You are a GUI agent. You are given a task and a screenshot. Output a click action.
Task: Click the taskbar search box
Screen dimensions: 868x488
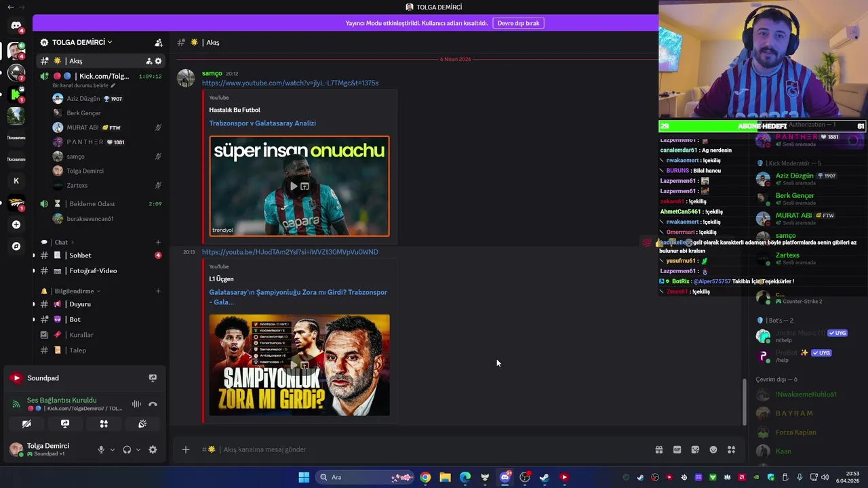[364, 477]
